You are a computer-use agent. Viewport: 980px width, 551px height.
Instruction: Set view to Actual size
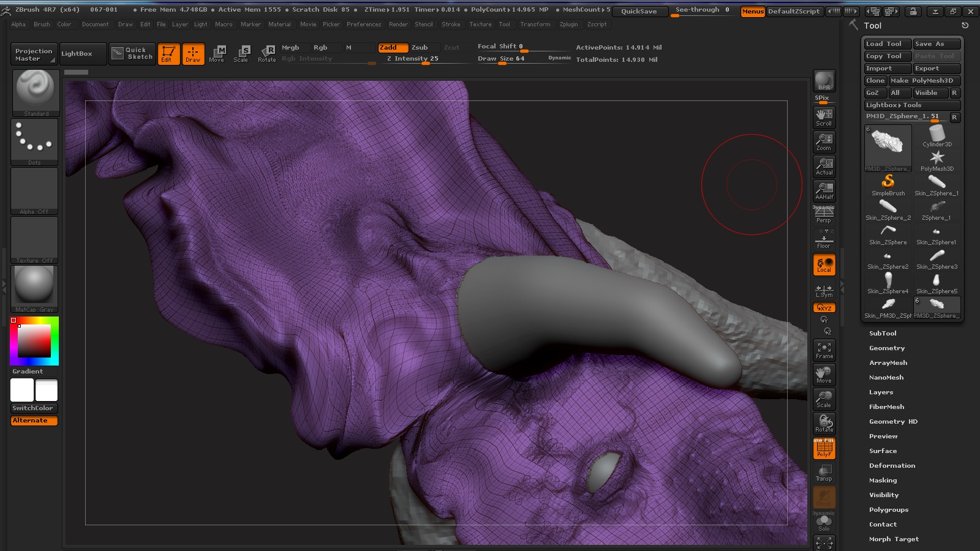824,166
